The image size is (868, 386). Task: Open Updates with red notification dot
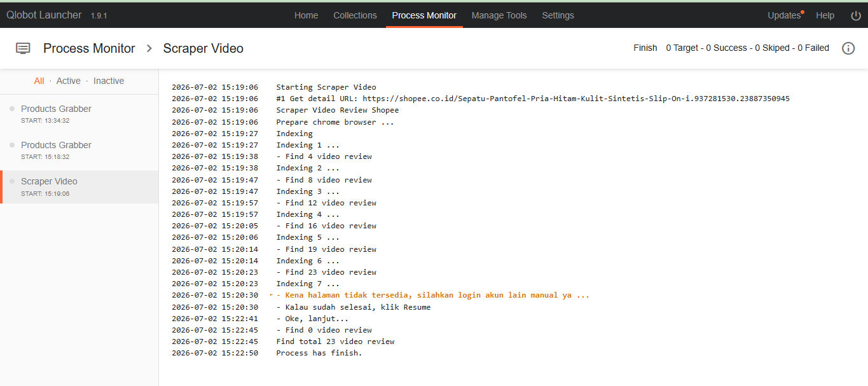tap(786, 15)
